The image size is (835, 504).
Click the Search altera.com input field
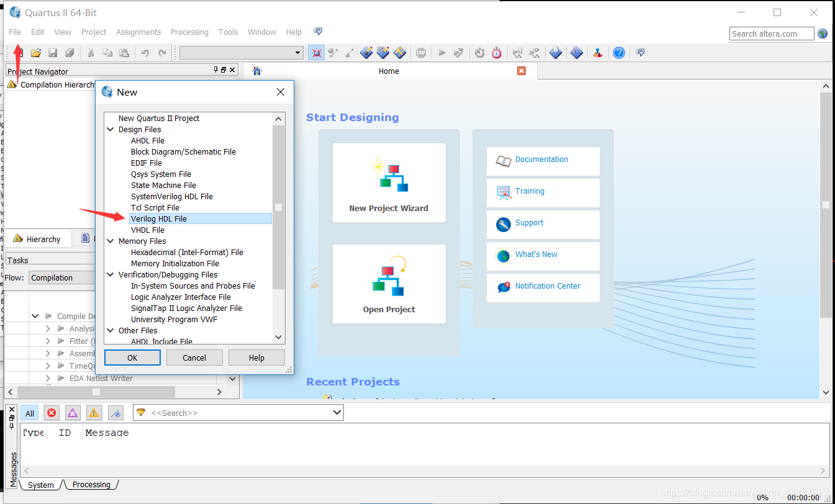pyautogui.click(x=772, y=34)
